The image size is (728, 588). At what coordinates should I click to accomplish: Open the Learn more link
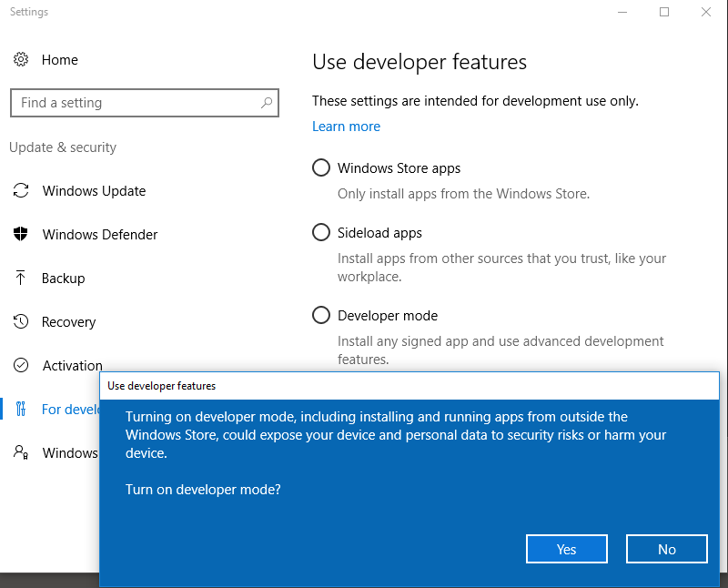point(346,127)
